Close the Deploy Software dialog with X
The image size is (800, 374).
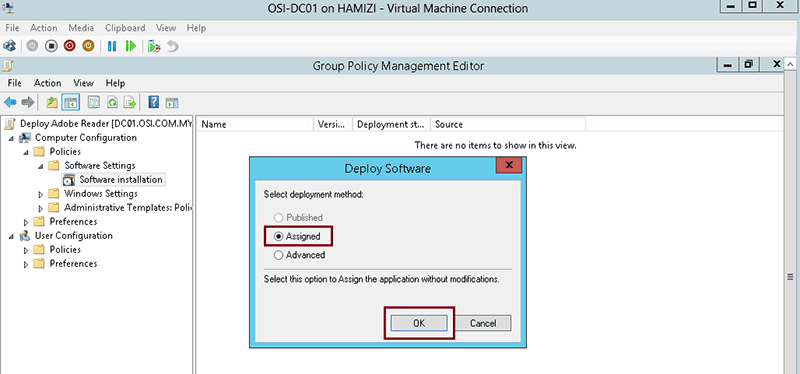(x=509, y=165)
